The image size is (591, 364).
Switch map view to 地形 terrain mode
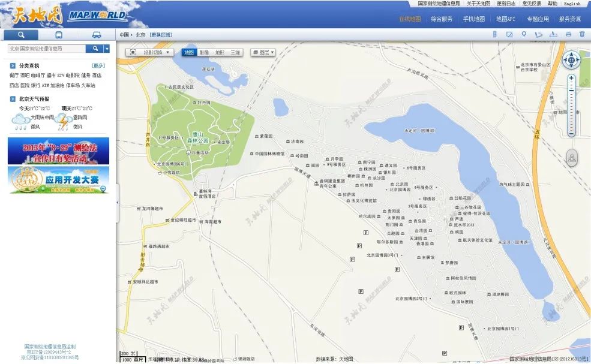coord(220,52)
